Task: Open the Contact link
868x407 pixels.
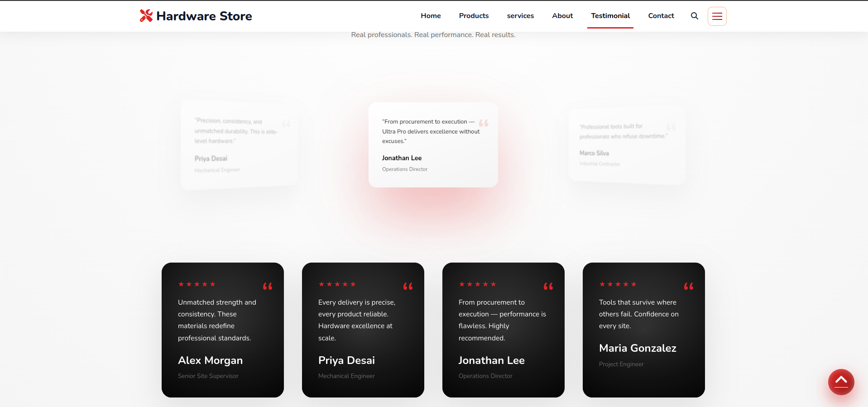Action: click(661, 16)
